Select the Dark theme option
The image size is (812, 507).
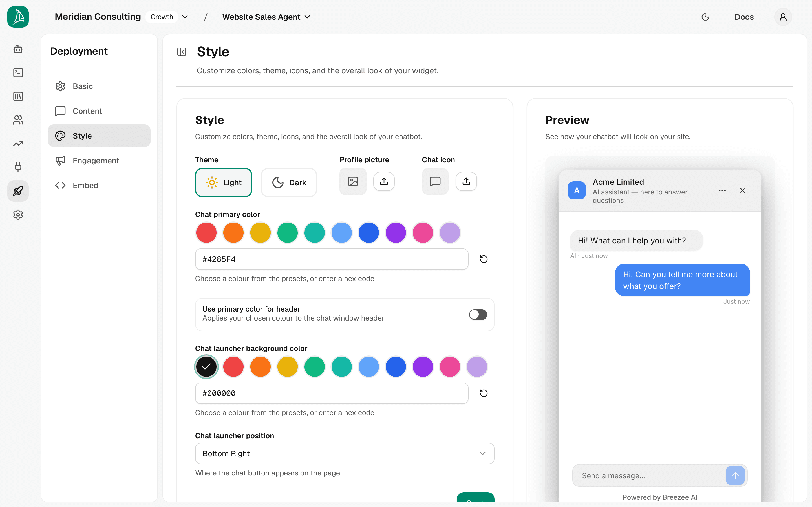pyautogui.click(x=289, y=183)
